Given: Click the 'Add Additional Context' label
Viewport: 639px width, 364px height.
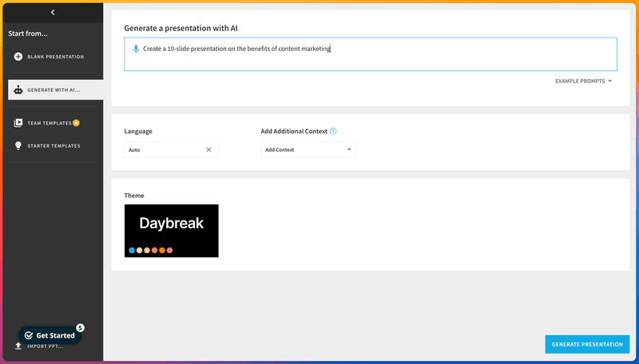Looking at the screenshot, I should pos(294,131).
